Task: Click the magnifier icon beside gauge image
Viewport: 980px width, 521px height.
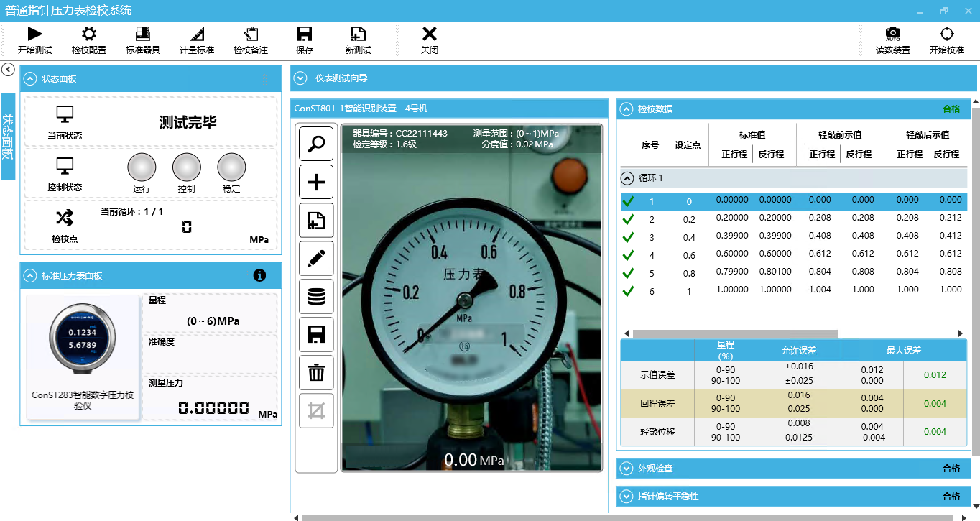Action: [316, 144]
